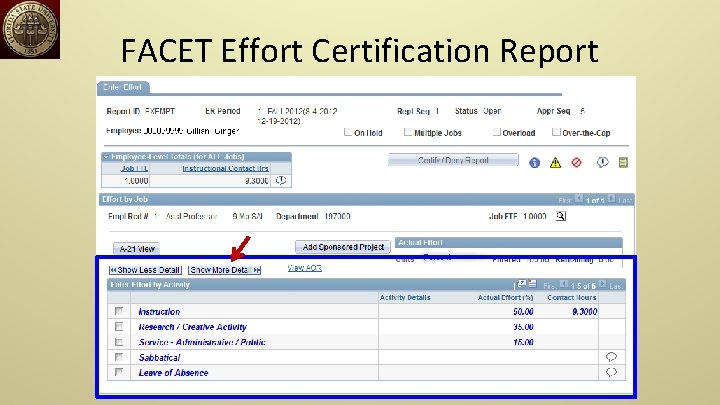Toggle the Multiple Jobs checkbox

click(x=407, y=132)
